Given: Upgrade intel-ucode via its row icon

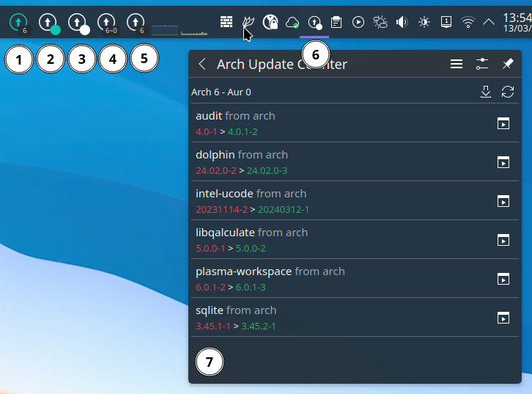Looking at the screenshot, I should tap(503, 202).
